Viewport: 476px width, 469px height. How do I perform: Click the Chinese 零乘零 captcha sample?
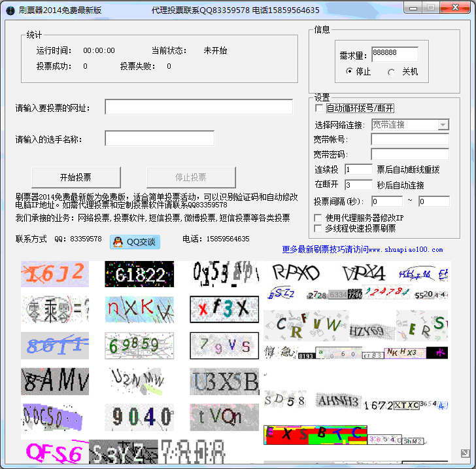click(x=55, y=309)
